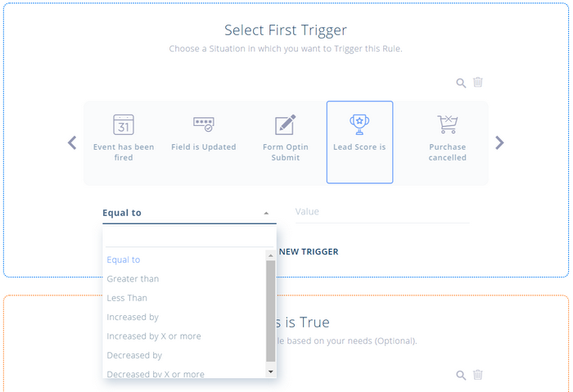
Task: Click the dropdown filter search box
Action: [x=189, y=238]
